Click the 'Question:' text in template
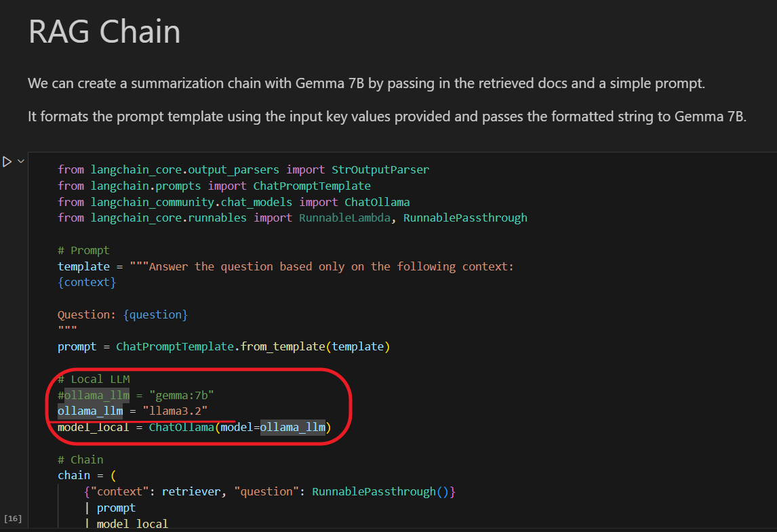Screen dimensions: 777x532 pyautogui.click(x=86, y=314)
